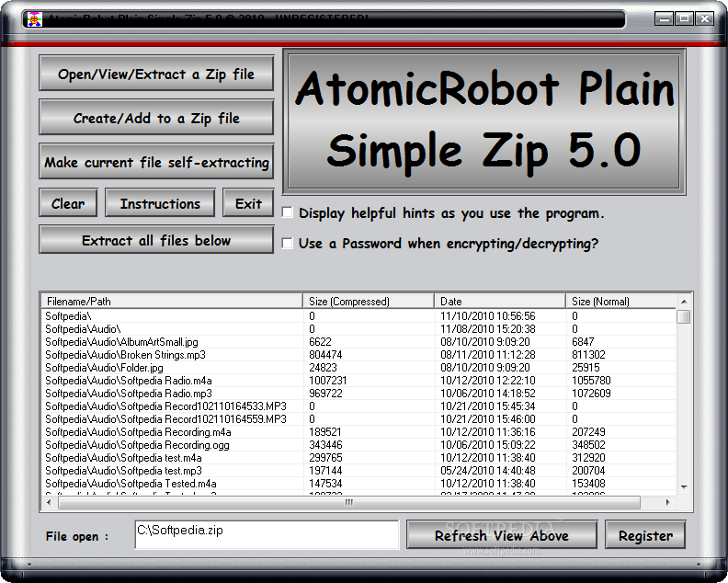The height and width of the screenshot is (583, 728).
Task: Click the horizontal scrollbar right arrow
Action: pos(668,502)
